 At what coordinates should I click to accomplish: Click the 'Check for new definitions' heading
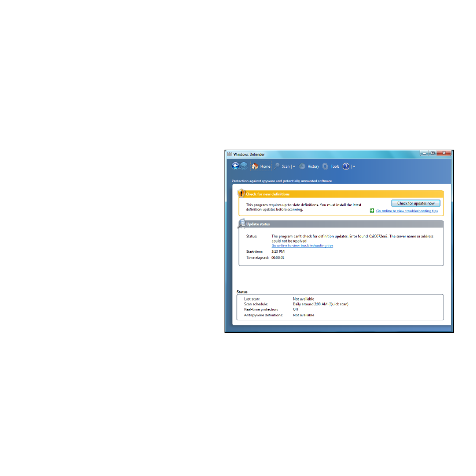(267, 194)
